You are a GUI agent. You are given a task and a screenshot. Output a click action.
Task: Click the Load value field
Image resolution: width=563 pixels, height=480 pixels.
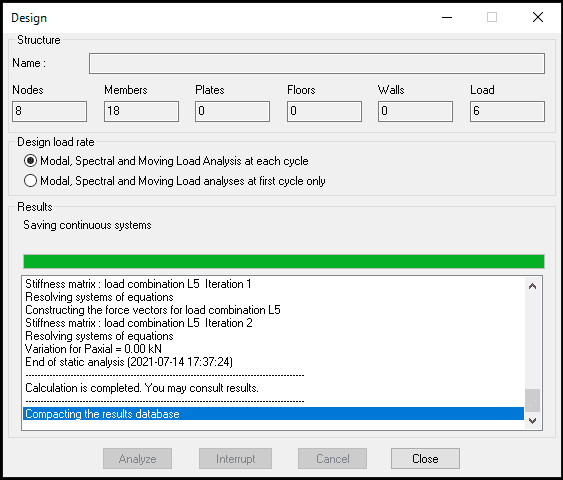click(x=507, y=111)
